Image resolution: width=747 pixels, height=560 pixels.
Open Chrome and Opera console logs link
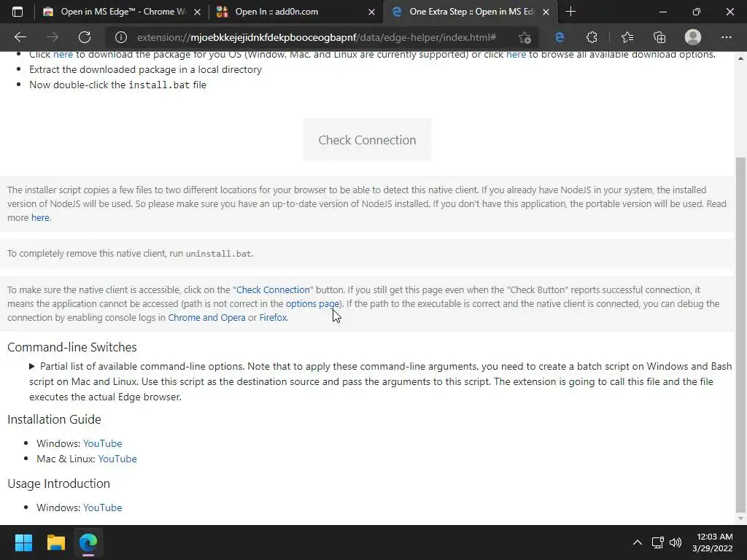coord(206,317)
